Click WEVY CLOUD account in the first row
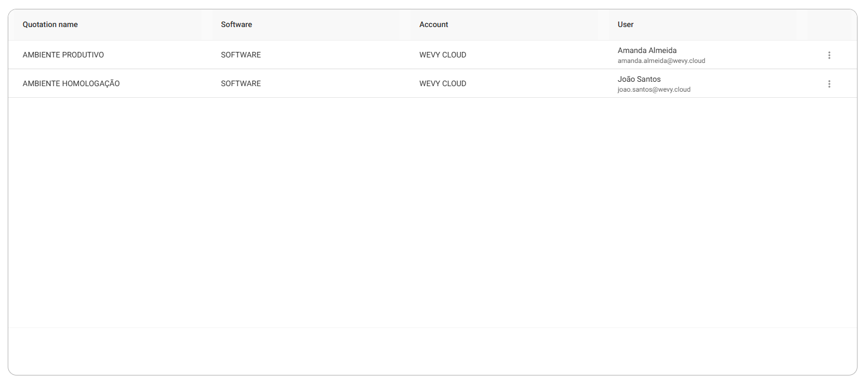 [x=443, y=55]
